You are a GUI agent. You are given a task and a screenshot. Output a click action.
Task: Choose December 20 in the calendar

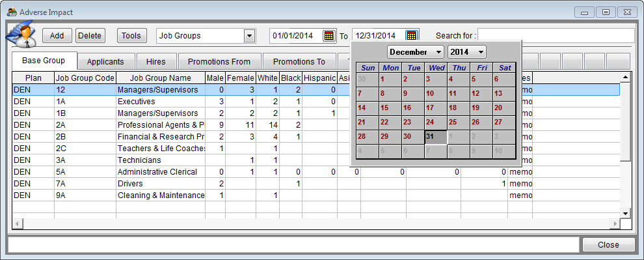(504, 108)
